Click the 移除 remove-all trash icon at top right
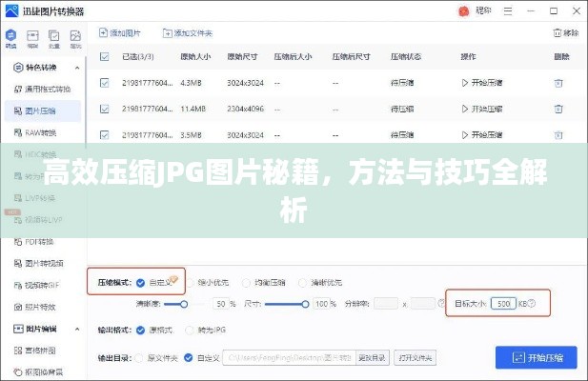588x381 pixels. coord(558,32)
